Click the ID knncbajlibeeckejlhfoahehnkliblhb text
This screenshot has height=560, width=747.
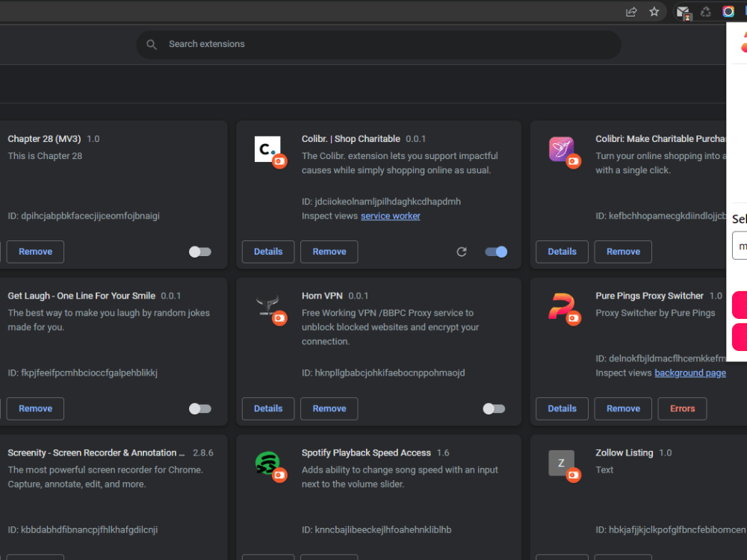tap(376, 530)
